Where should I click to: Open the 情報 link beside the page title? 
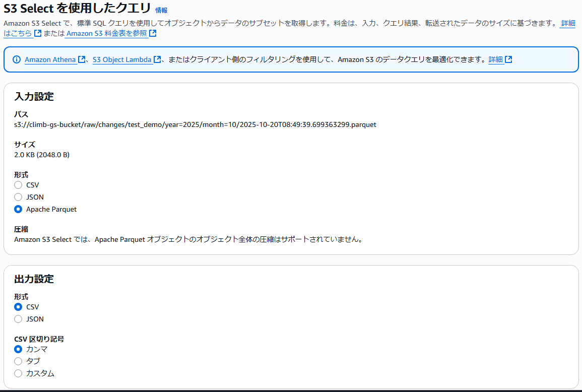click(x=161, y=10)
